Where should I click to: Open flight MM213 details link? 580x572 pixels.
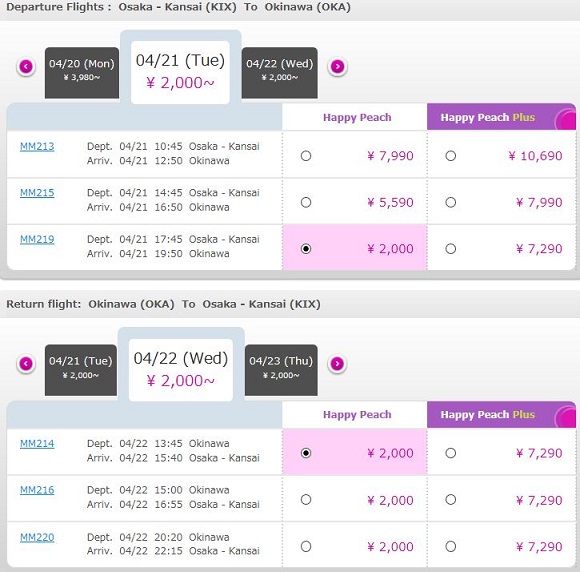[x=37, y=147]
